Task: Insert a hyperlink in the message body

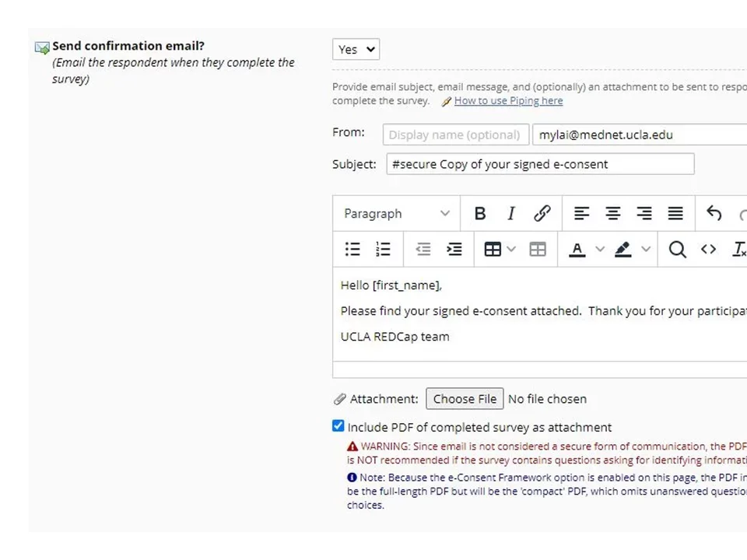Action: pyautogui.click(x=542, y=213)
